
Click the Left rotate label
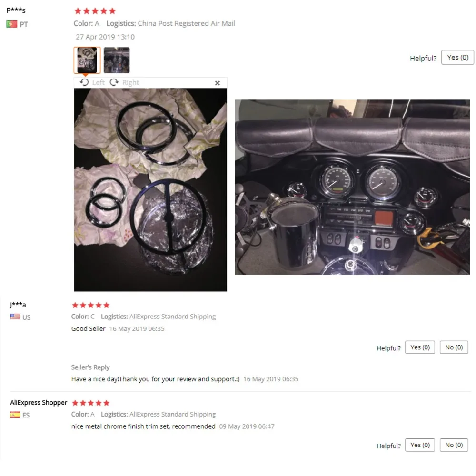click(98, 82)
